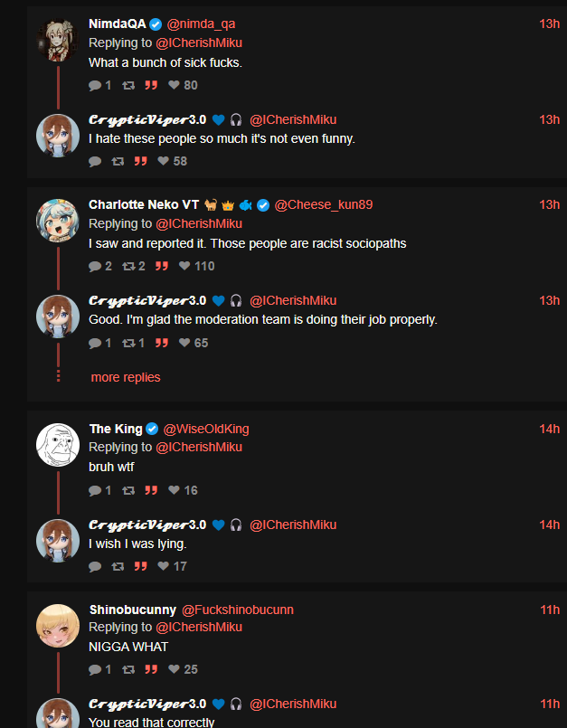Retweet Charlotte Neko VT's tweet
Image resolution: width=567 pixels, height=728 pixels.
pos(128,266)
